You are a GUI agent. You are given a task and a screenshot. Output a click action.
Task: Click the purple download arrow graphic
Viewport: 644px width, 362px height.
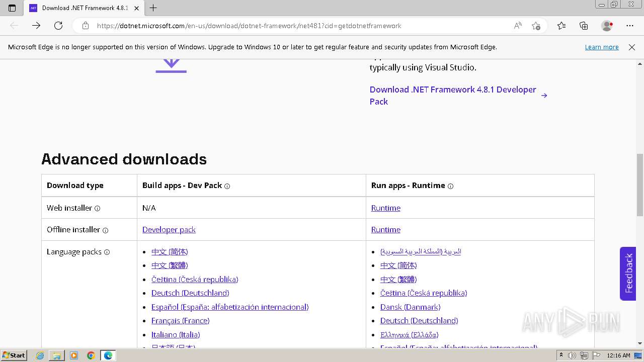tap(171, 66)
